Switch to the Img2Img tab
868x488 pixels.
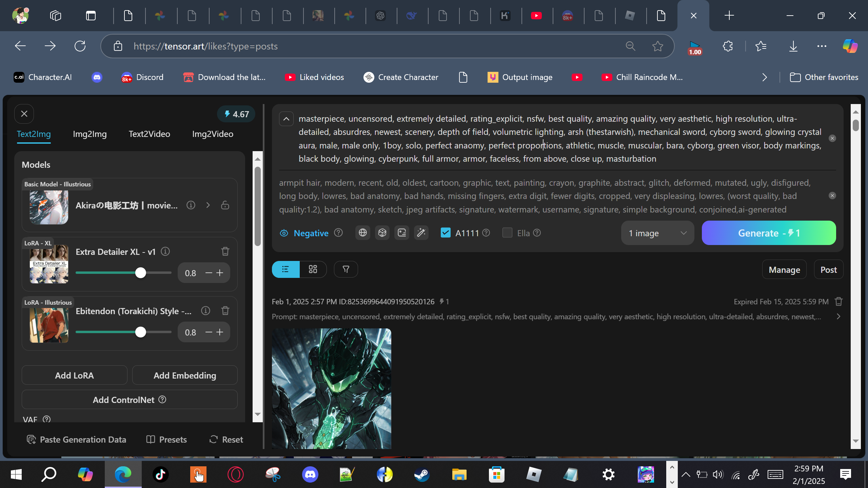point(90,134)
